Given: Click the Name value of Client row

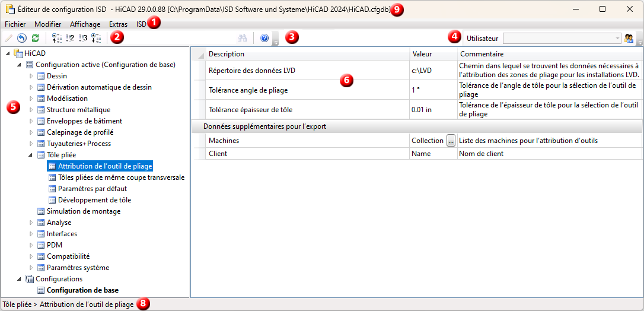Looking at the screenshot, I should coord(433,154).
